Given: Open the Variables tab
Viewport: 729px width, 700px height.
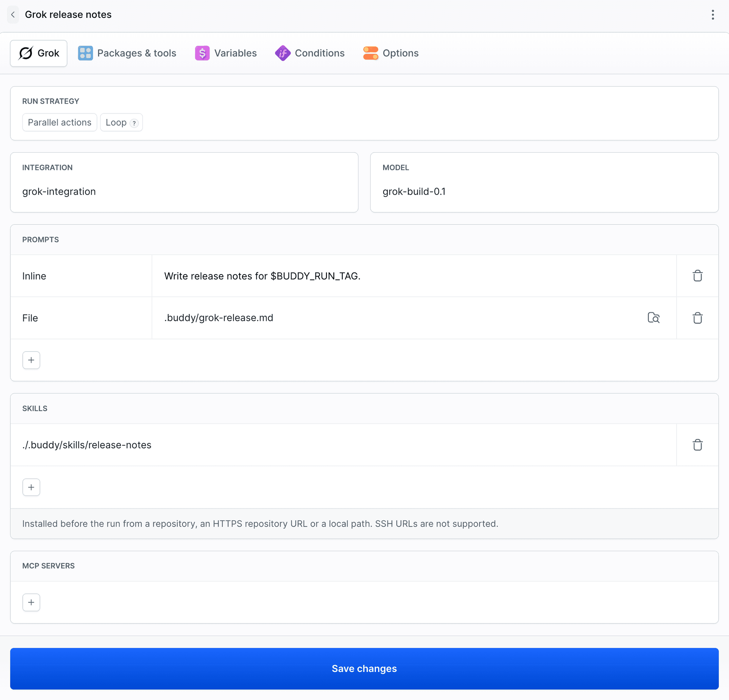Looking at the screenshot, I should click(226, 53).
